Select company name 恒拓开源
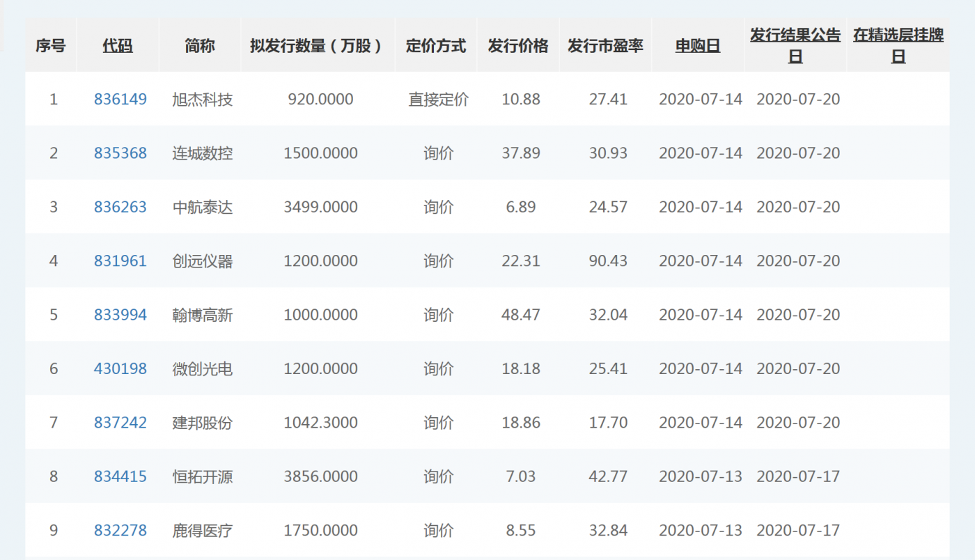The width and height of the screenshot is (975, 560). (x=202, y=476)
